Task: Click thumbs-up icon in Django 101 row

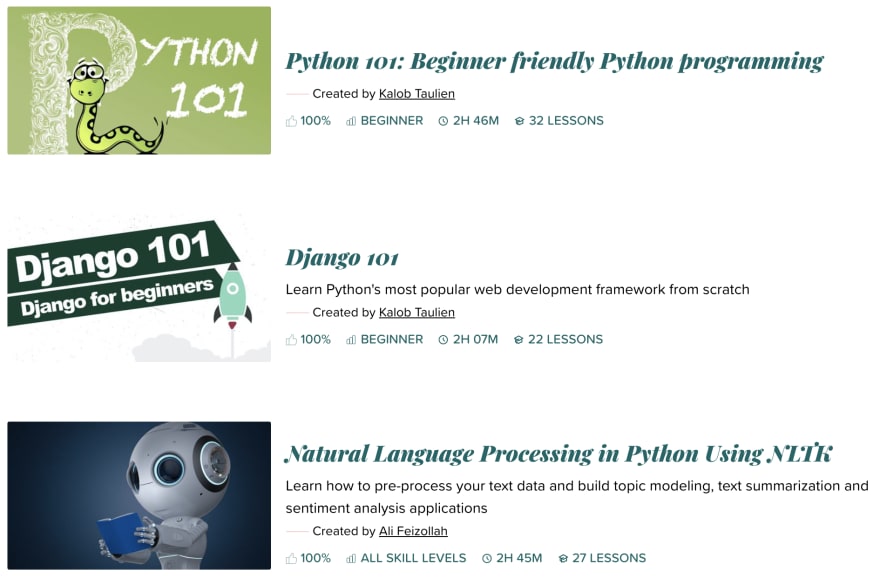Action: point(291,340)
